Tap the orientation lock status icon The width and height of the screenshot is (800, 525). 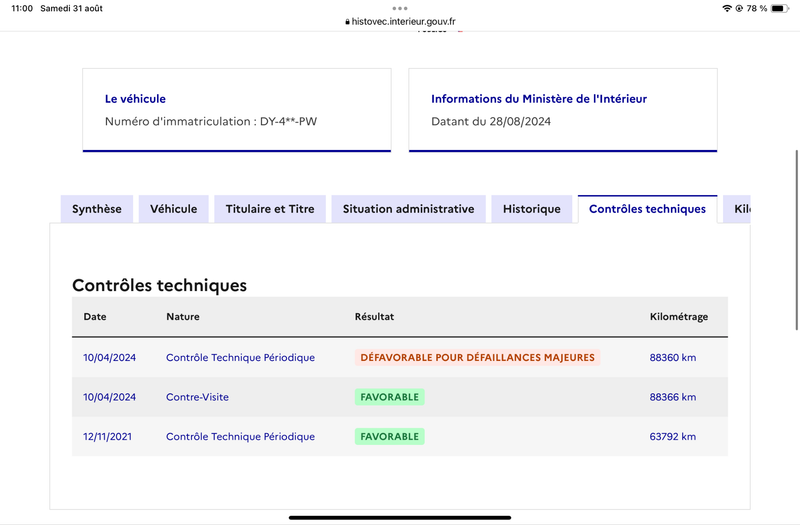tap(738, 8)
